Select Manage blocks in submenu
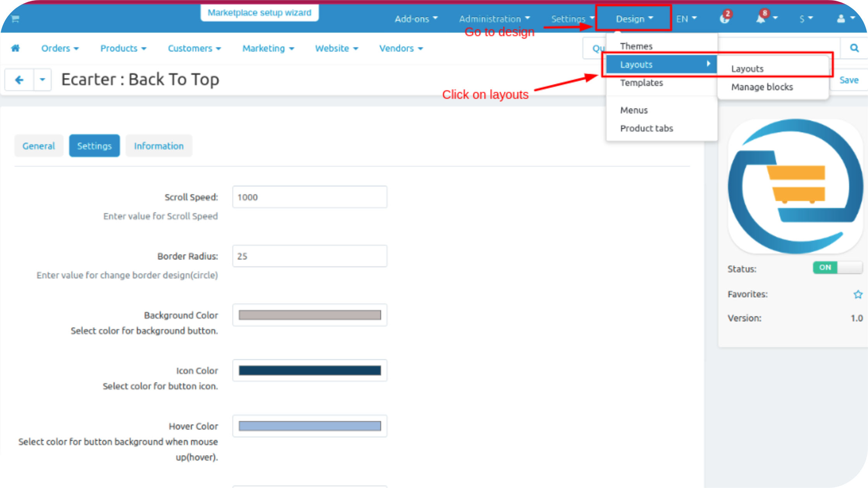The image size is (868, 488). (762, 87)
